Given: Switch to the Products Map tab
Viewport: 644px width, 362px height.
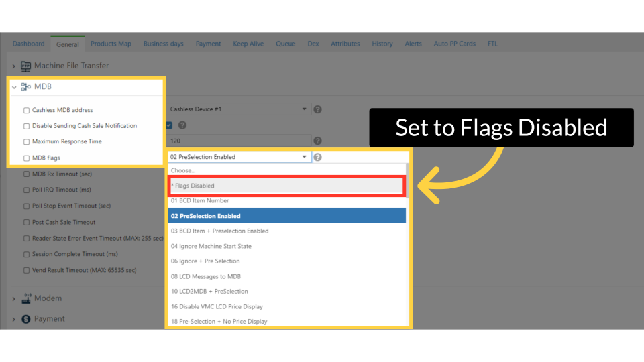Looking at the screenshot, I should 111,44.
